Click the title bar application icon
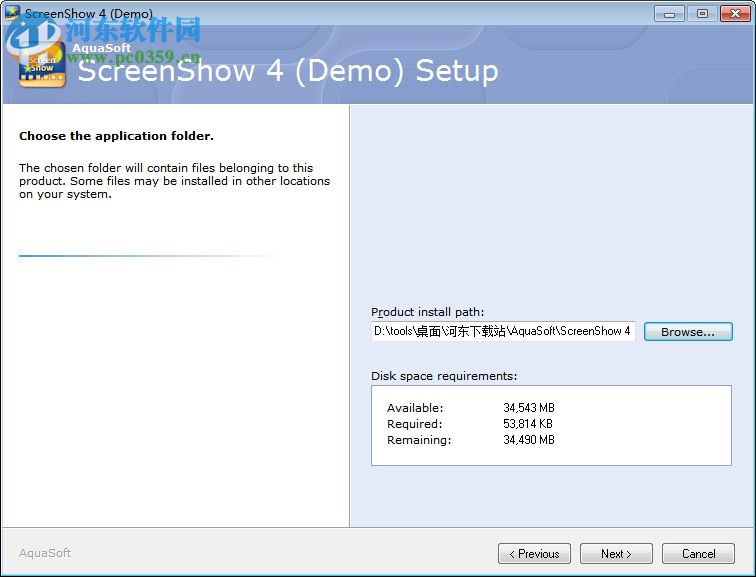This screenshot has height=577, width=756. pos(12,13)
